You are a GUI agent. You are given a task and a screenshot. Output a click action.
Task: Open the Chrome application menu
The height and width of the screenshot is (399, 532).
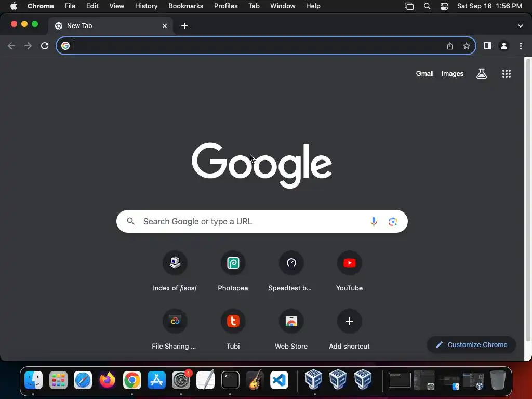click(x=41, y=6)
